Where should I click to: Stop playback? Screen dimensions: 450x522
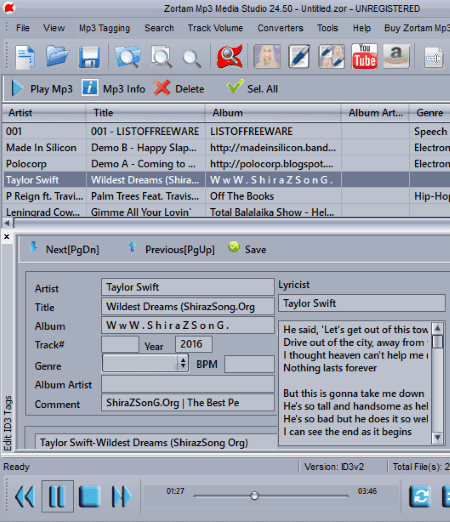89,496
